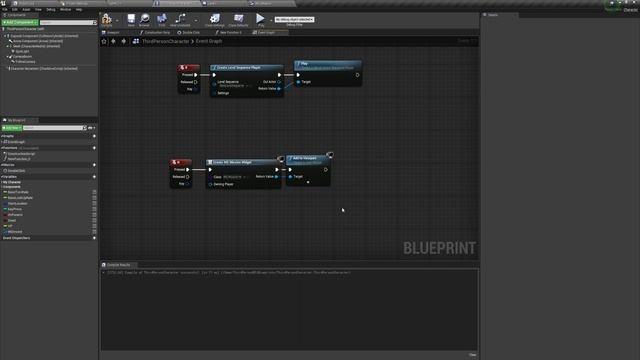Viewport: 640px width, 360px height.
Task: Open Compile options dropdown arrow
Action: tap(117, 20)
